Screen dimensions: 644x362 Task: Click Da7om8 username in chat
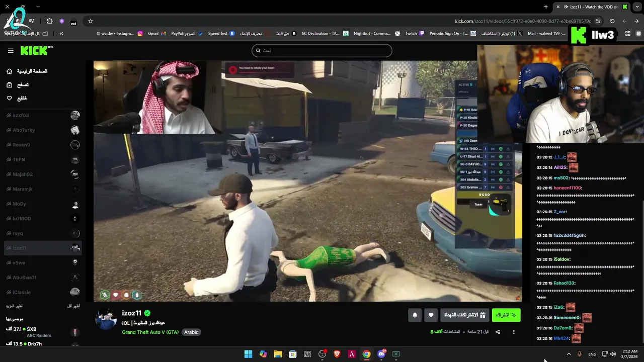[x=562, y=328]
